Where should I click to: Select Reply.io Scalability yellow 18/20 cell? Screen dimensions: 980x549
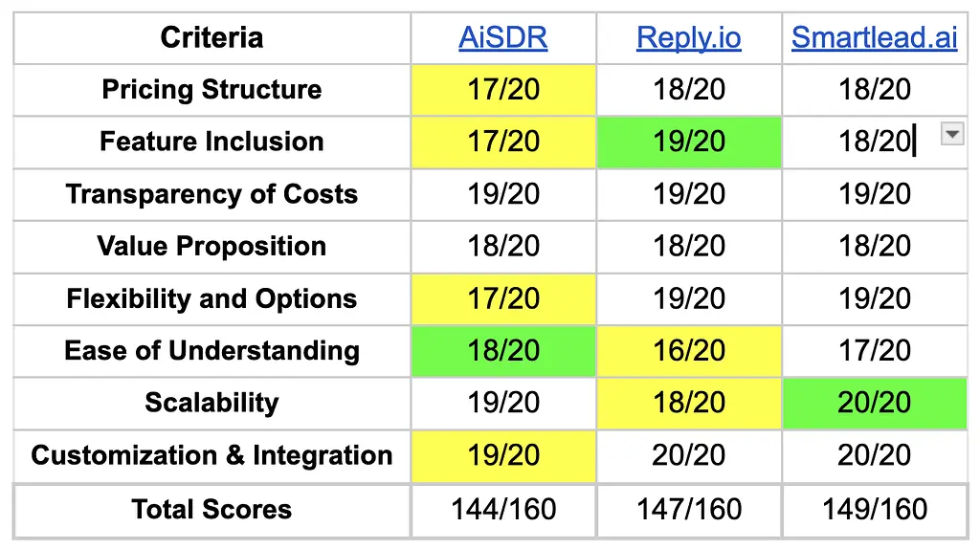688,403
